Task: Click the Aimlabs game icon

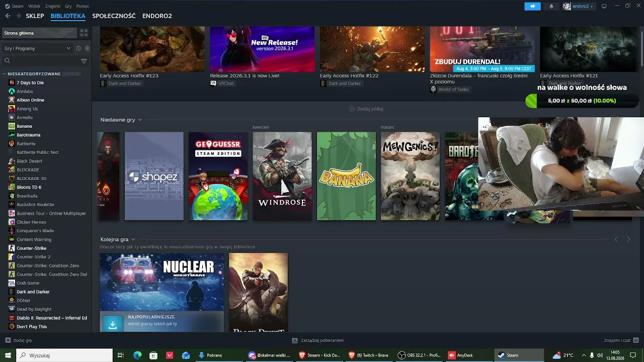Action: pyautogui.click(x=12, y=91)
